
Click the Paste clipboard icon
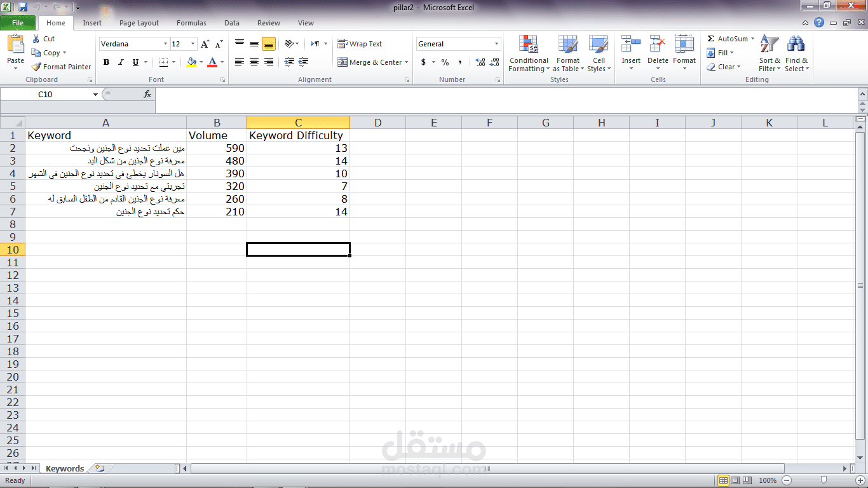15,44
